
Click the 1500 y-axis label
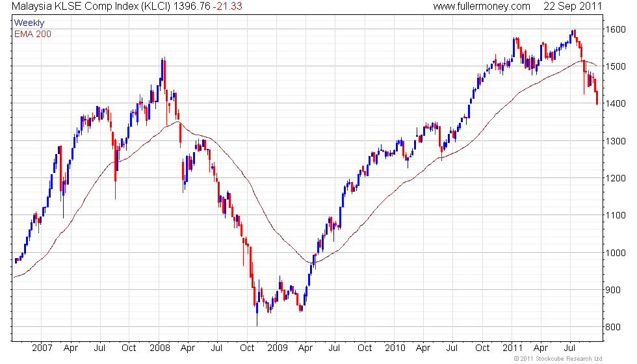click(x=616, y=66)
